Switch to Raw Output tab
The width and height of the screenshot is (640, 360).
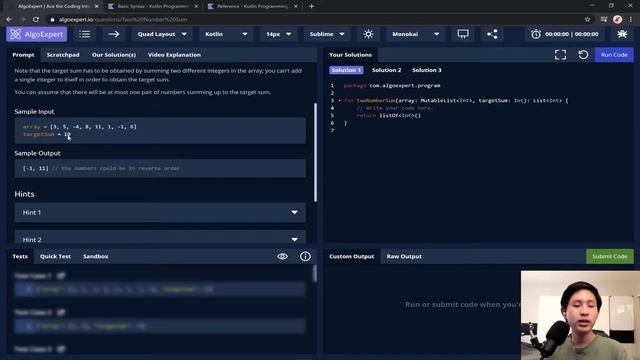(x=404, y=256)
